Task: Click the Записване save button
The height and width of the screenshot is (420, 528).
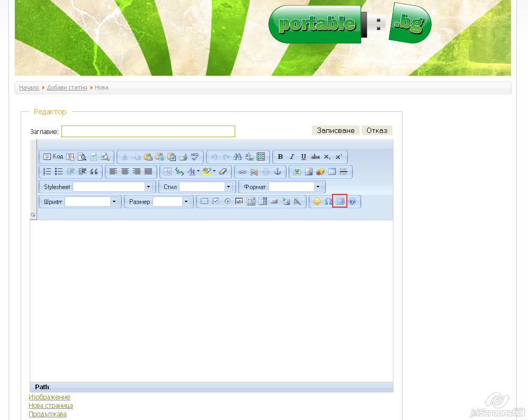Action: pos(335,130)
